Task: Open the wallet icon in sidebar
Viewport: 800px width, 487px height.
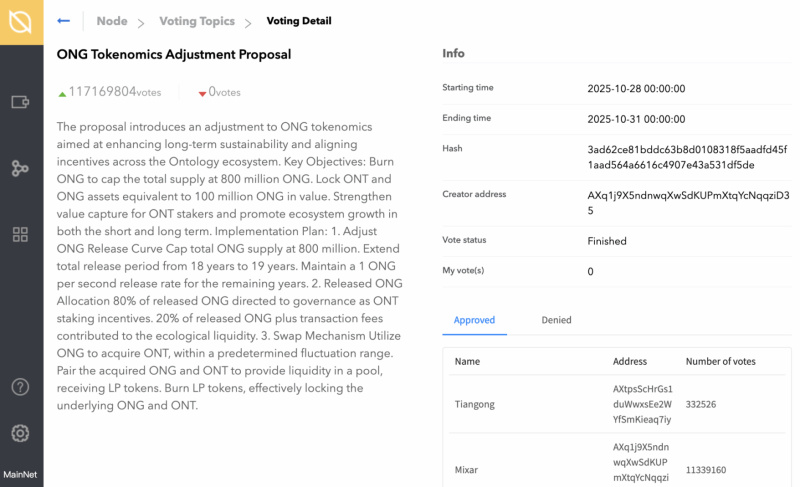Action: (20, 102)
